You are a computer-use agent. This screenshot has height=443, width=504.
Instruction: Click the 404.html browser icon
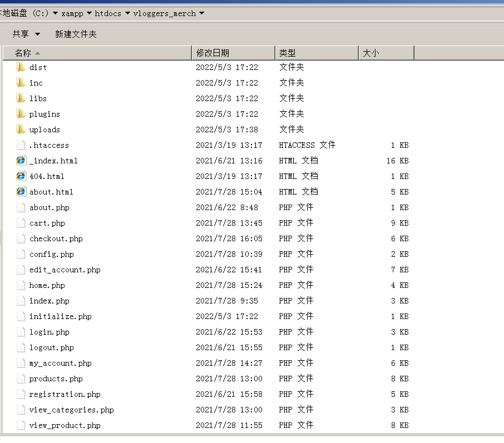click(x=21, y=176)
